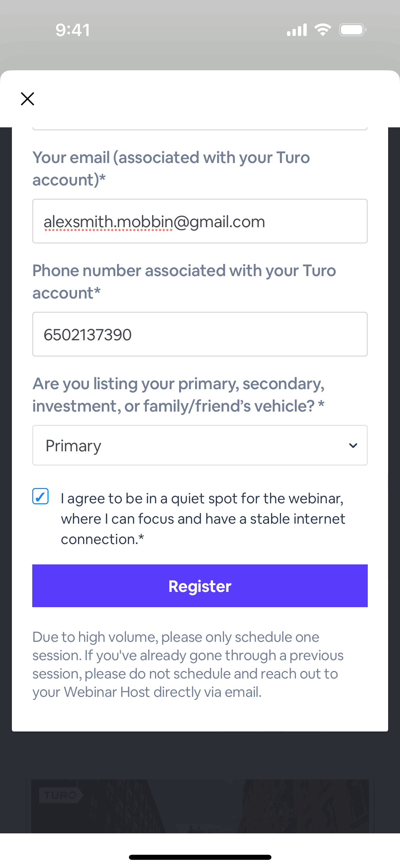
Task: Tap the home indicator bar
Action: [200, 857]
